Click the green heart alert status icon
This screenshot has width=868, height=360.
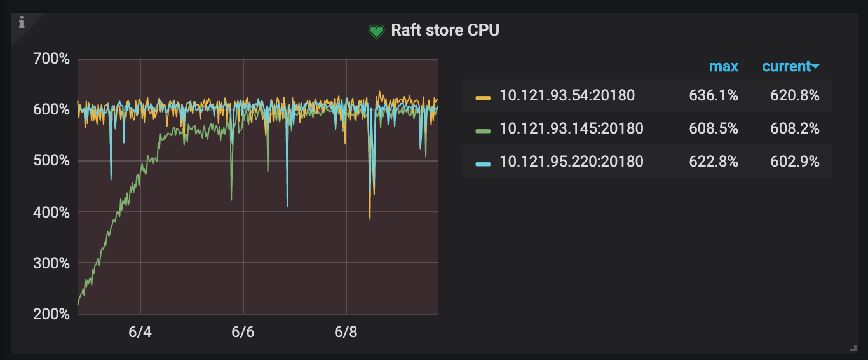(376, 31)
